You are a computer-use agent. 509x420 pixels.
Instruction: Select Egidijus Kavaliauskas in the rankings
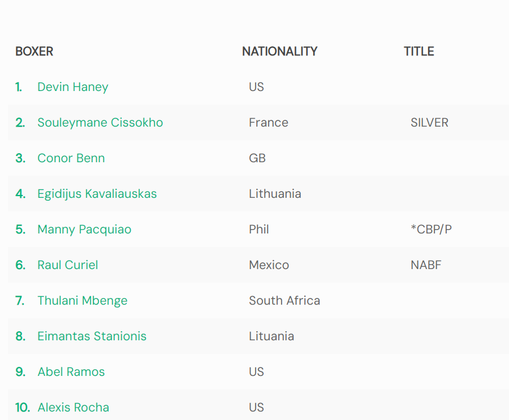(97, 194)
